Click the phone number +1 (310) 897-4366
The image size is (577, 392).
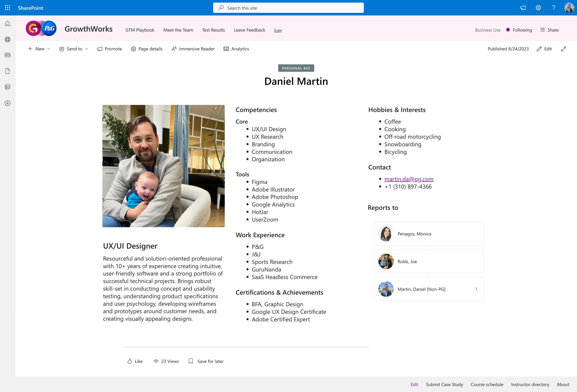pyautogui.click(x=408, y=187)
